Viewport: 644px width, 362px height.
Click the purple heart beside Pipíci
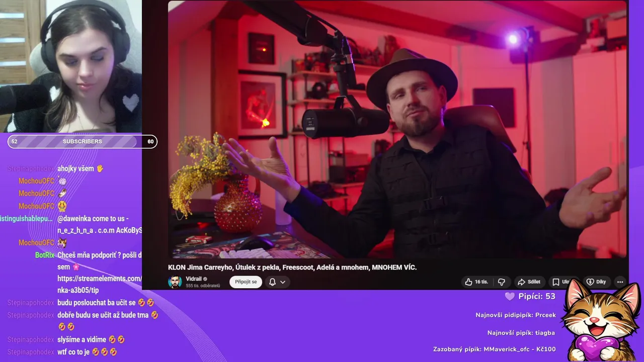coord(510,297)
